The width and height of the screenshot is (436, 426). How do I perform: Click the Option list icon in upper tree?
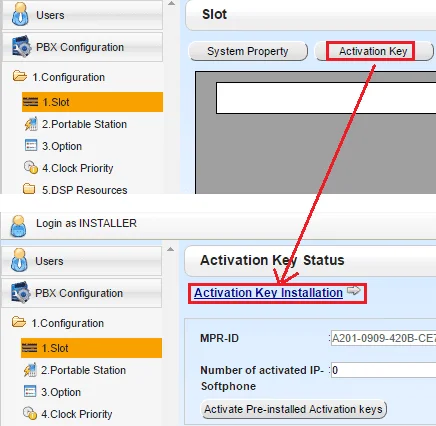(x=31, y=146)
